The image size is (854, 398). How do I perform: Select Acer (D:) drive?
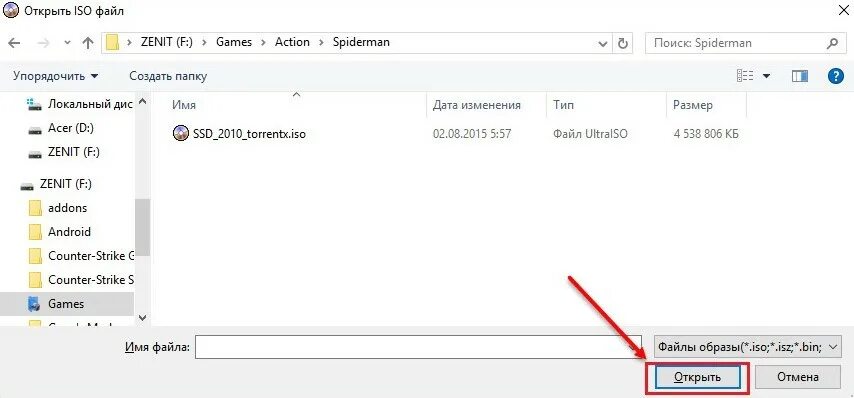point(71,128)
